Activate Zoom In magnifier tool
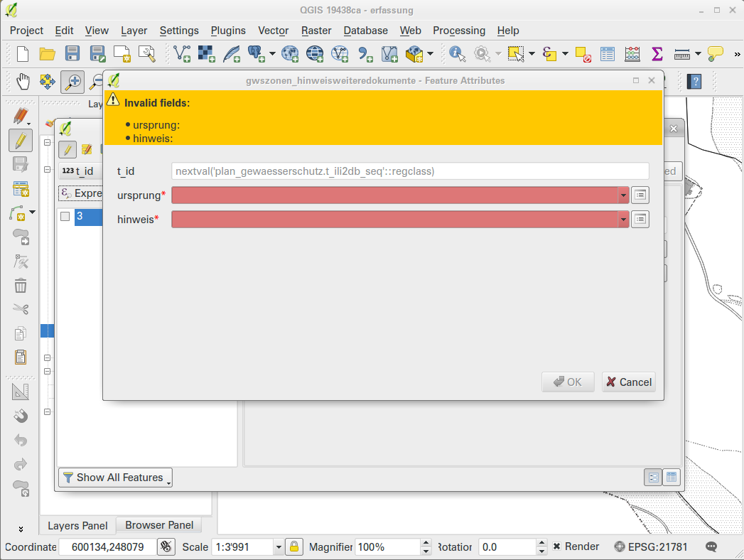The image size is (744, 560). click(72, 82)
